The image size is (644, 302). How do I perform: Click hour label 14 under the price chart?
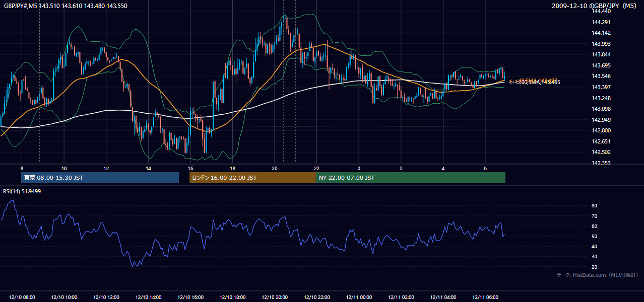coord(149,168)
